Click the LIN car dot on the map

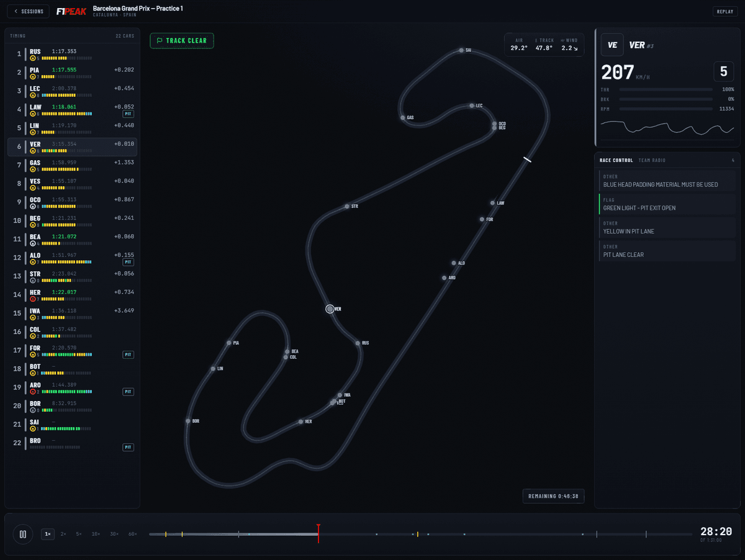point(213,369)
